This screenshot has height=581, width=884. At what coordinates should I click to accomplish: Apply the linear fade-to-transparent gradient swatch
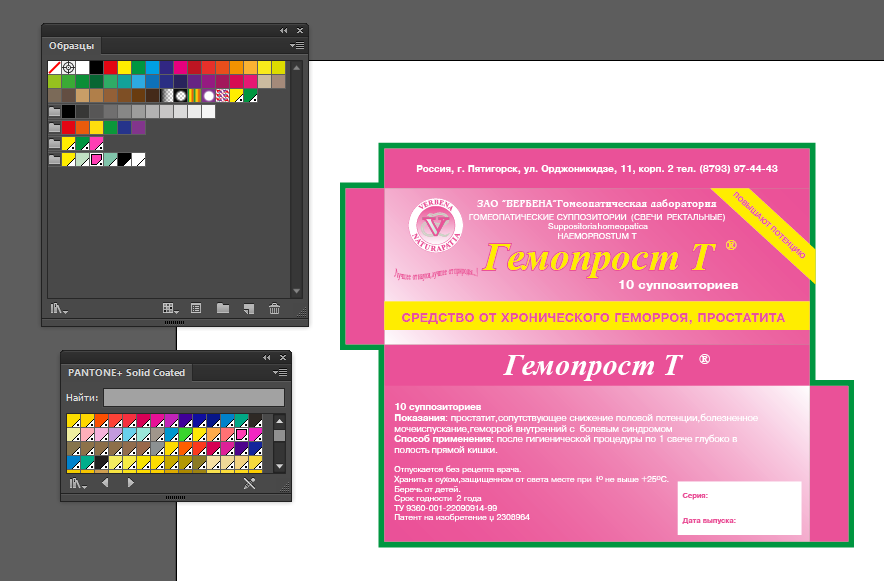click(x=167, y=96)
